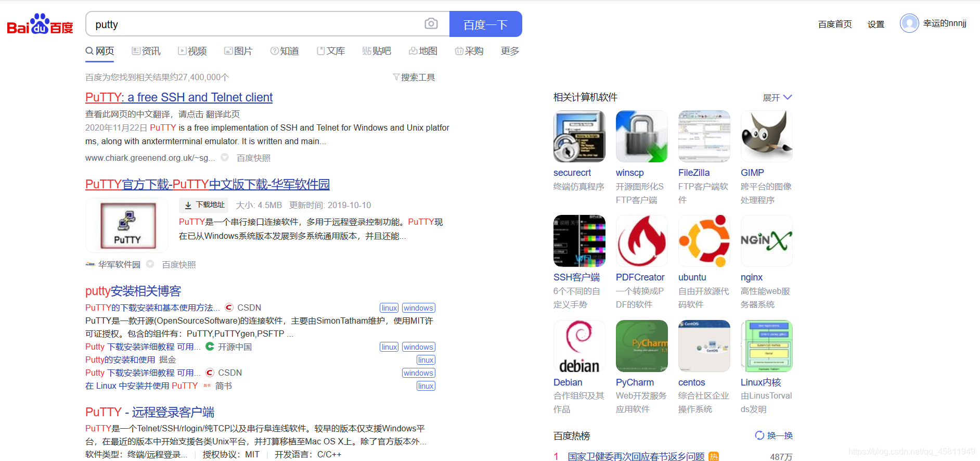Screen dimensions: 980x461
Task: Open 国家卫健委再次回应春节返乡问题 hot topic
Action: pyautogui.click(x=636, y=456)
